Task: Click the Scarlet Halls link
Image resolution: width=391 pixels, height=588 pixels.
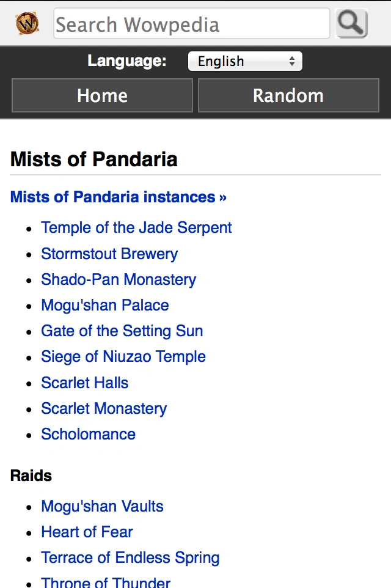Action: click(85, 383)
